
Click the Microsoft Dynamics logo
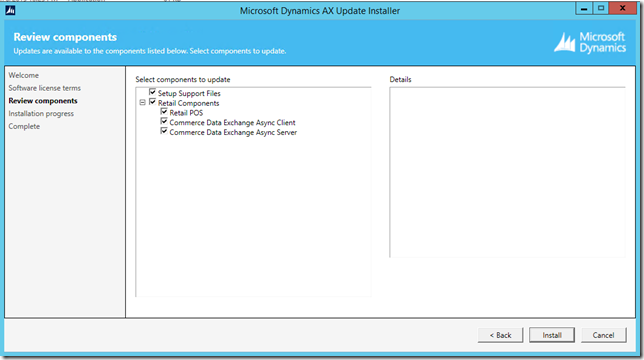pos(590,42)
